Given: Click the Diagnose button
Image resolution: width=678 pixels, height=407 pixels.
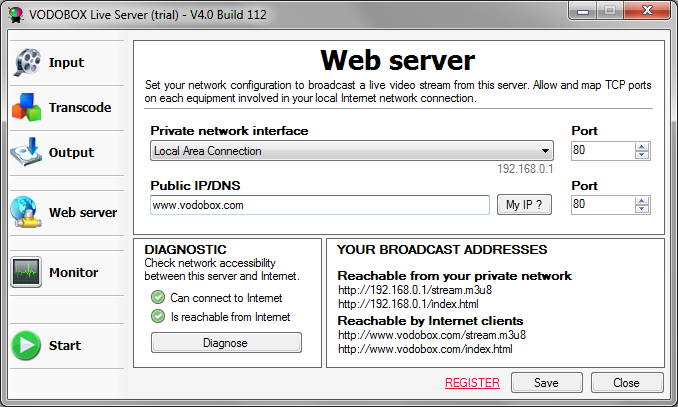Looking at the screenshot, I should (226, 343).
